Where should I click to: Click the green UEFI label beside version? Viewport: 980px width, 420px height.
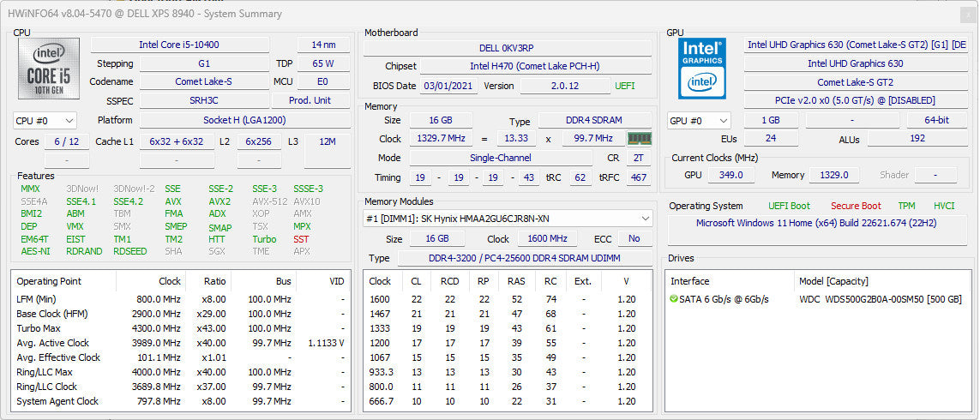[625, 87]
